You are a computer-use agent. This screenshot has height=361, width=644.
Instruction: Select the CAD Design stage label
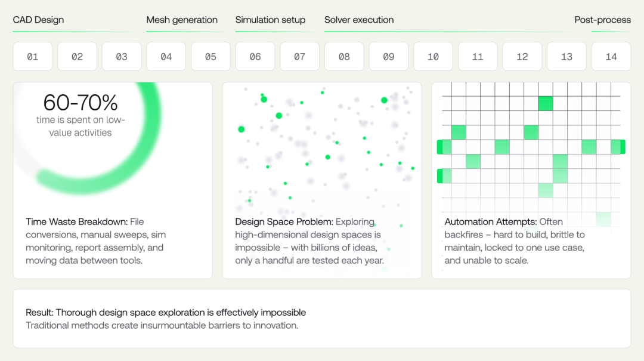[x=38, y=20]
